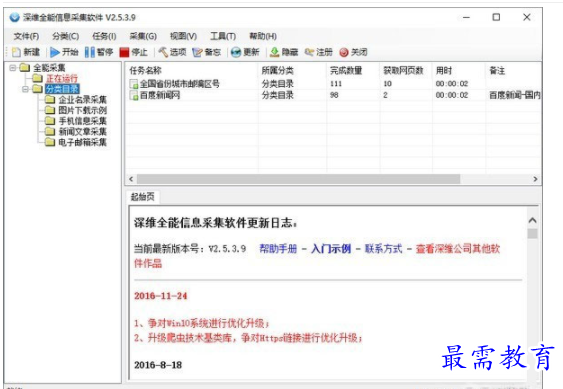Sort by 完成数量 column header
Screen dimensions: 563x389
tap(353, 70)
